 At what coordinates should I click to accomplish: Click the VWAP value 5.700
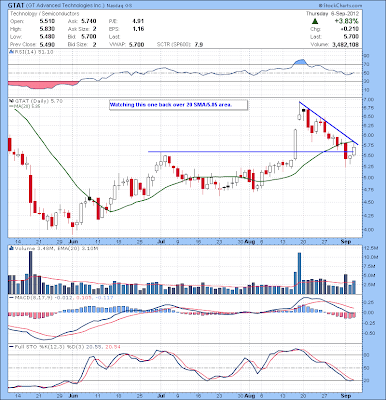(x=136, y=44)
